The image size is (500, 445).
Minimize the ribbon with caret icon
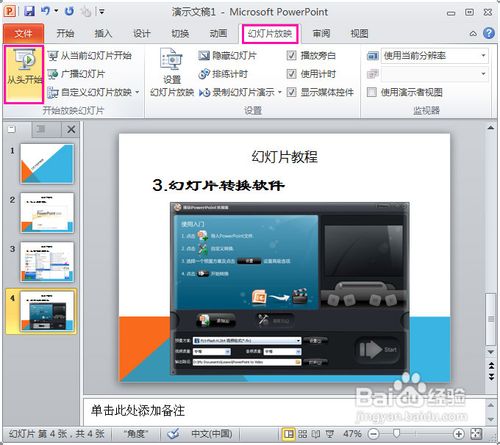click(x=473, y=34)
